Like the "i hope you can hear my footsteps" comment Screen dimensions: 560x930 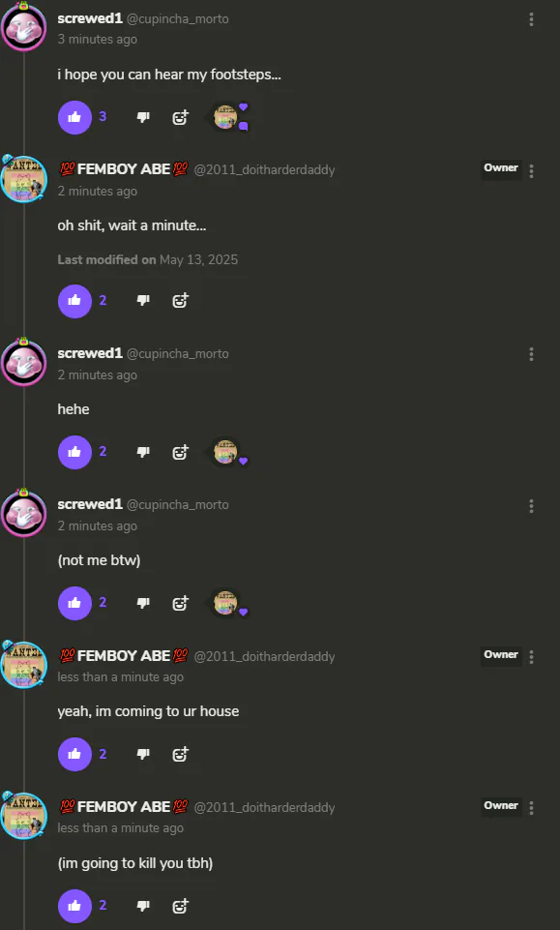[x=74, y=117]
